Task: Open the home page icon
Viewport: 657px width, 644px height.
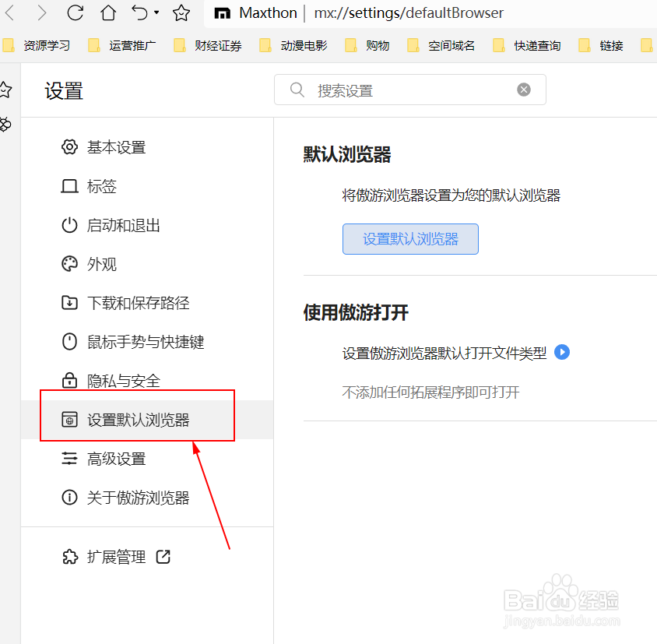Action: (108, 12)
